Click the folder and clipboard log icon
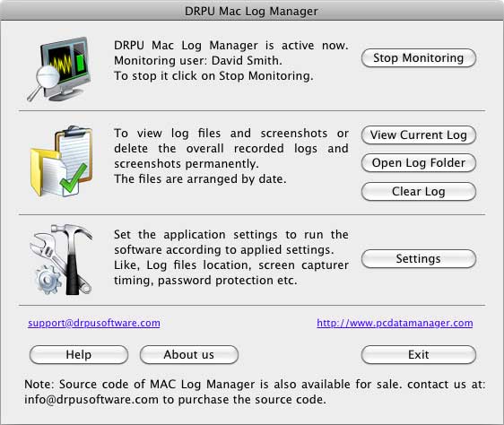The height and width of the screenshot is (425, 504). tap(61, 161)
